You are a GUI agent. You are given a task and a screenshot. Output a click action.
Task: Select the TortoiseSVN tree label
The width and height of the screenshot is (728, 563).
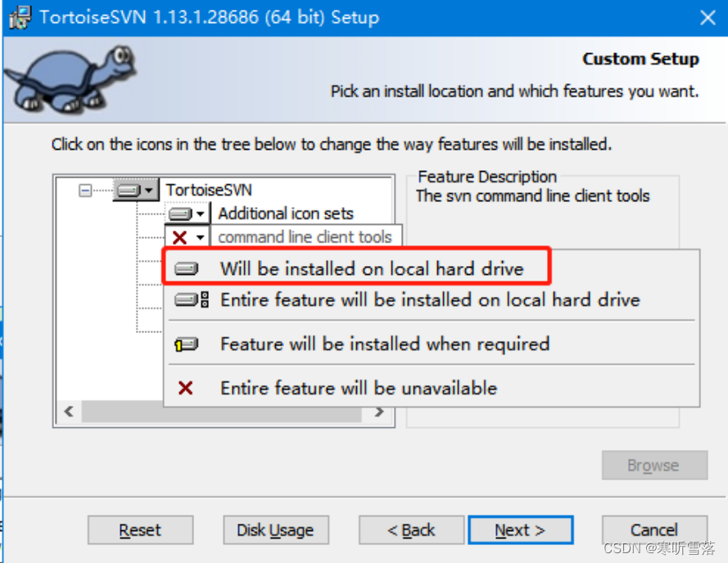point(209,190)
